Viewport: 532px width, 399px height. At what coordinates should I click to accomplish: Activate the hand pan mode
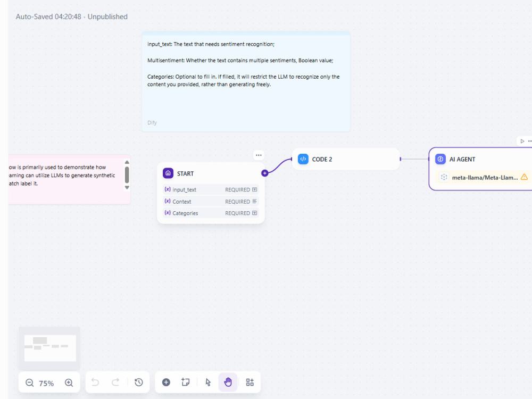point(228,383)
